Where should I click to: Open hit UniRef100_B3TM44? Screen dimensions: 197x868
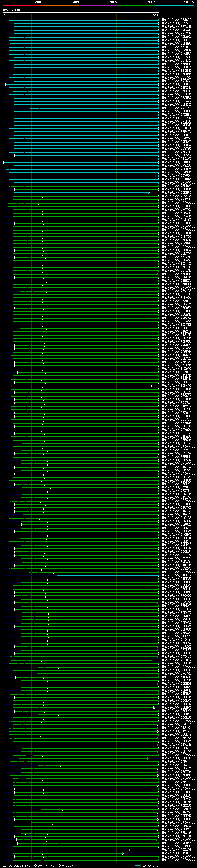point(177,47)
